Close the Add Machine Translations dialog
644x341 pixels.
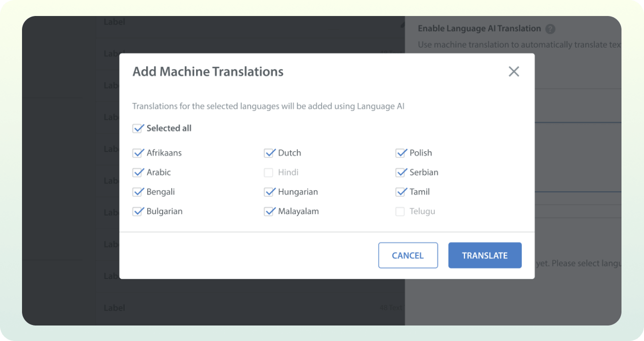point(513,71)
